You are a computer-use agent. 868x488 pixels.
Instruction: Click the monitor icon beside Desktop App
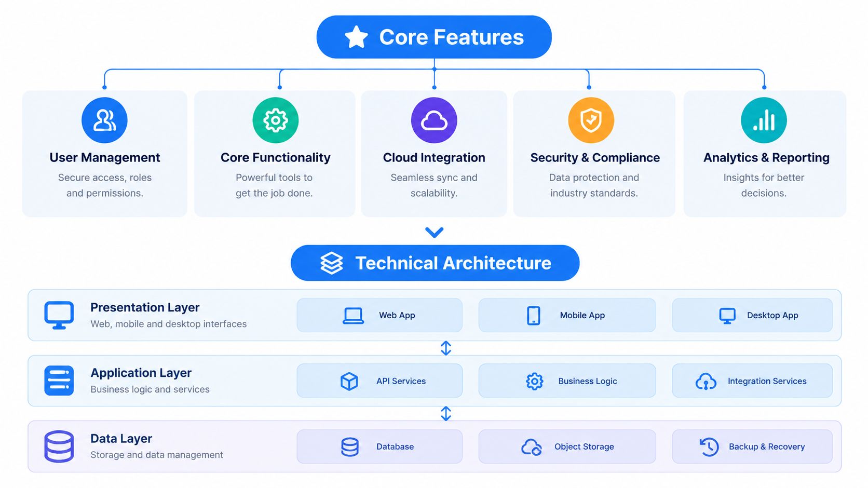point(727,316)
